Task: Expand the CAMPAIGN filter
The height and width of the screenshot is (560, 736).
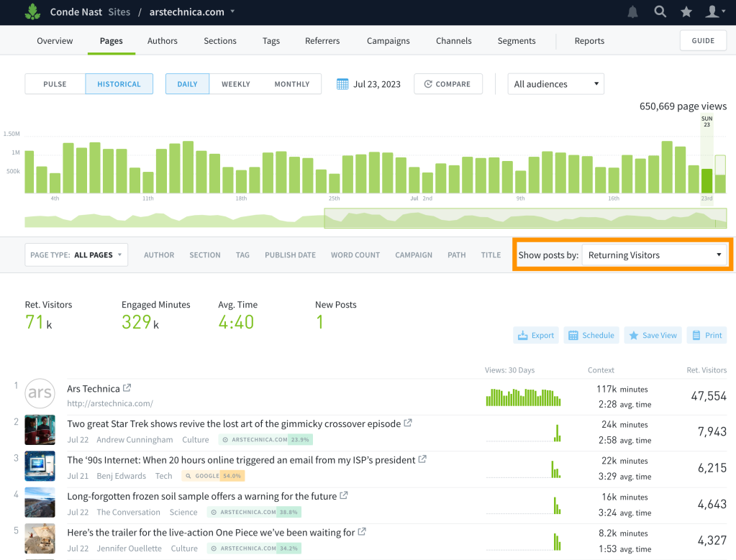Action: tap(414, 254)
